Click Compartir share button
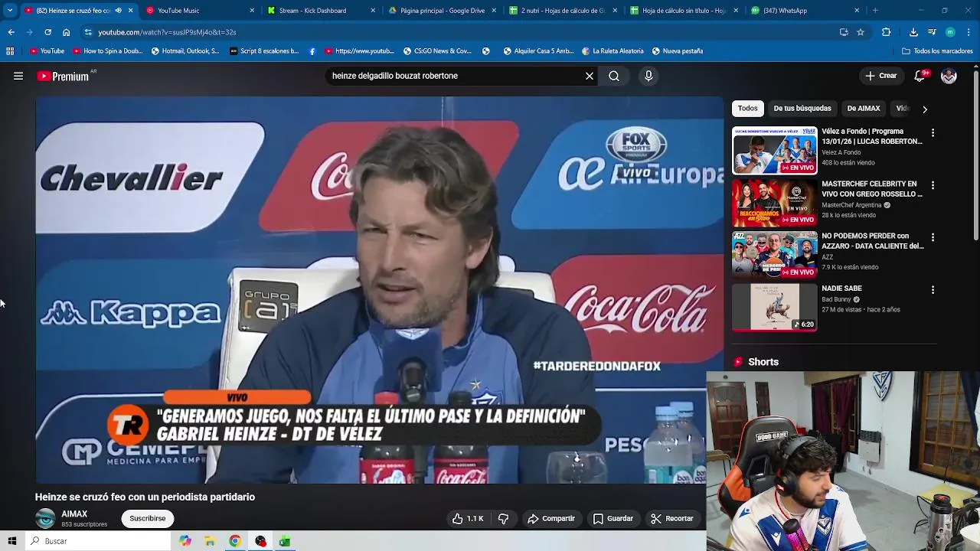Viewport: 980px width, 551px height. [551, 518]
